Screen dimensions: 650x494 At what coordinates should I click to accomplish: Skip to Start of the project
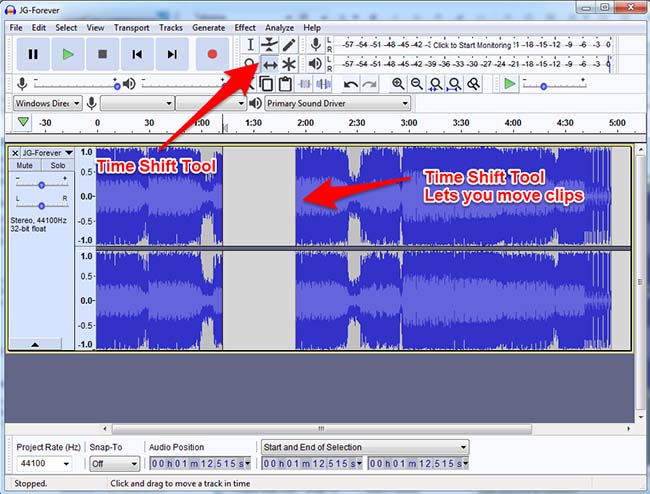point(137,54)
